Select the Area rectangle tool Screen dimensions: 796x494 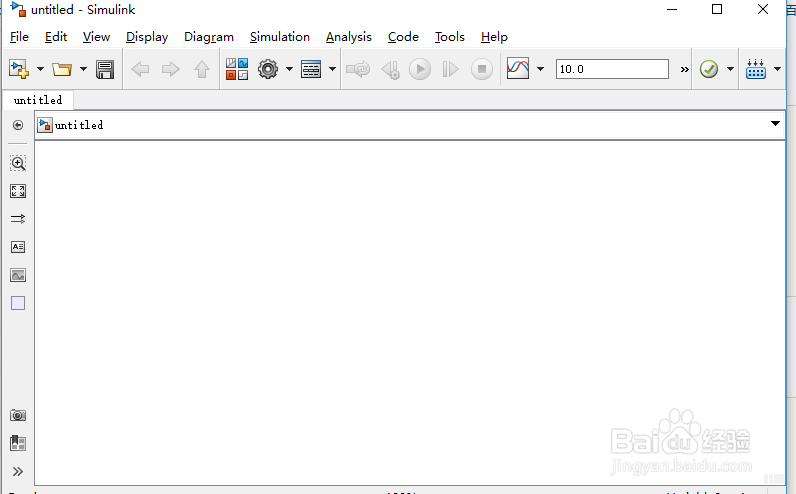[x=18, y=303]
